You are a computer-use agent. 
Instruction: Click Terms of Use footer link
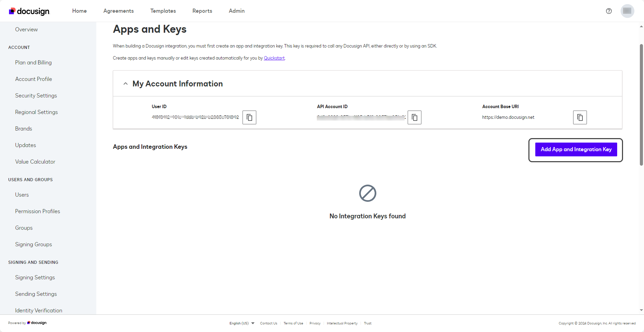293,323
